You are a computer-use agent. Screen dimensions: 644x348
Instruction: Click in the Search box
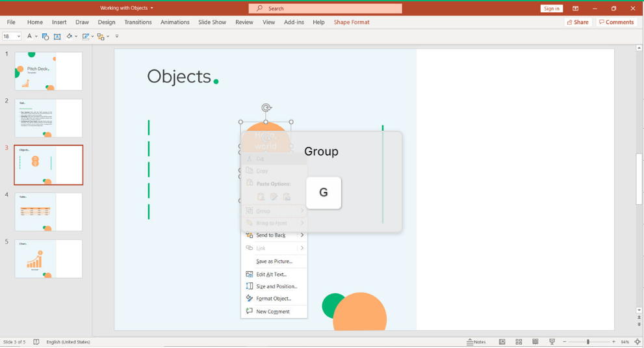pos(326,8)
